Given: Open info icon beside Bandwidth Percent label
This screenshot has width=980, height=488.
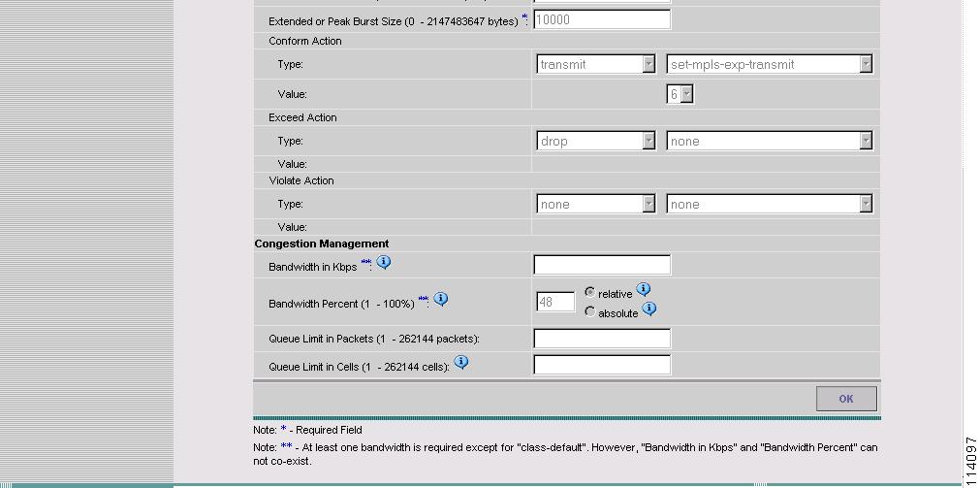Looking at the screenshot, I should (441, 299).
